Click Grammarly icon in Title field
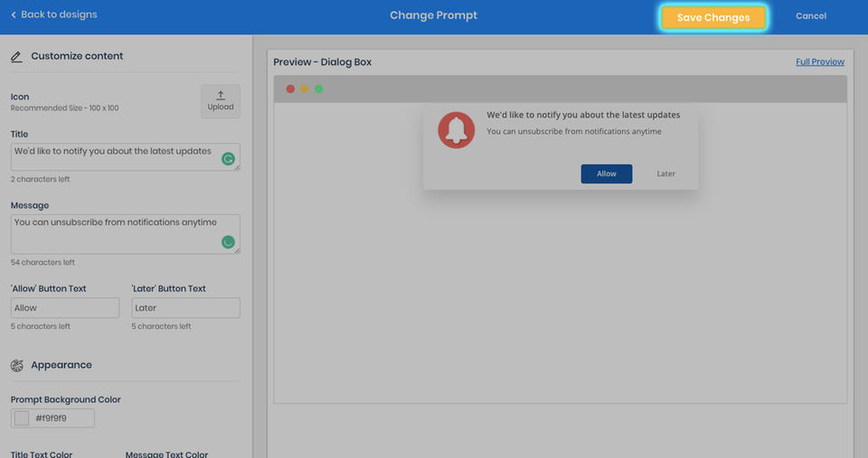 coord(228,159)
